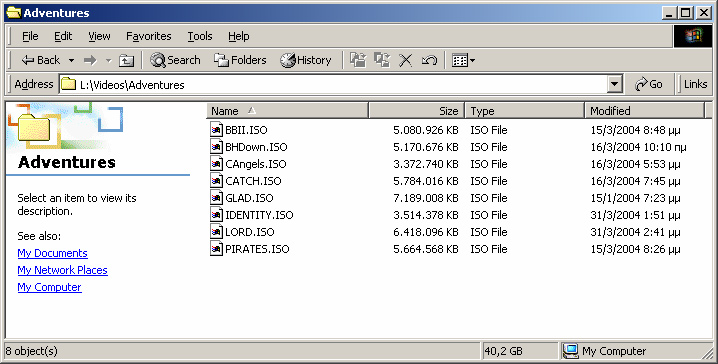718x364 pixels.
Task: Select the file name IDENTITY.ISO
Action: coord(259,215)
